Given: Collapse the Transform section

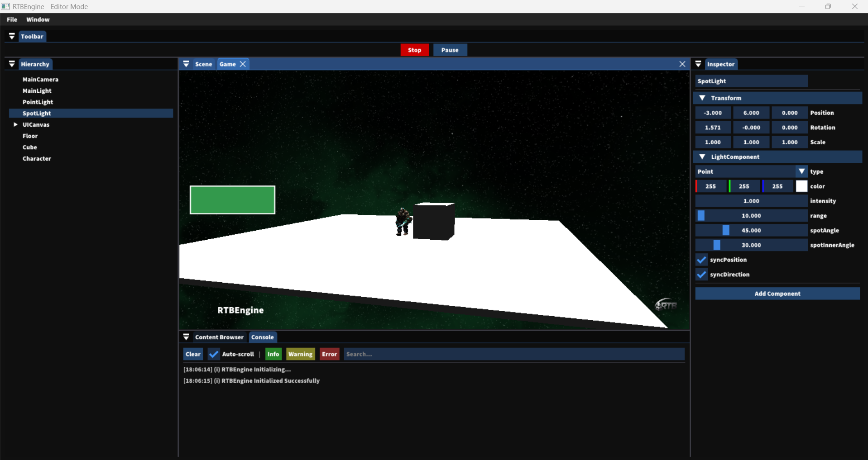Looking at the screenshot, I should click(x=703, y=98).
